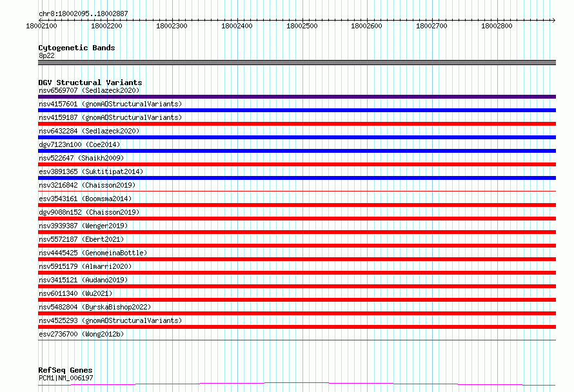The height and width of the screenshot is (392, 574).
Task: Click ruler position 18002200
Action: [106, 26]
